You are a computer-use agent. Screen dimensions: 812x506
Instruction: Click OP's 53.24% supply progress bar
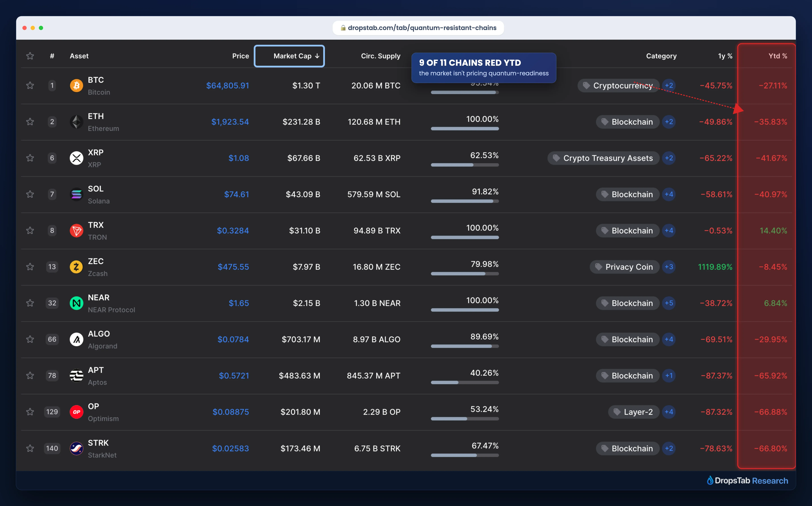[x=465, y=419]
